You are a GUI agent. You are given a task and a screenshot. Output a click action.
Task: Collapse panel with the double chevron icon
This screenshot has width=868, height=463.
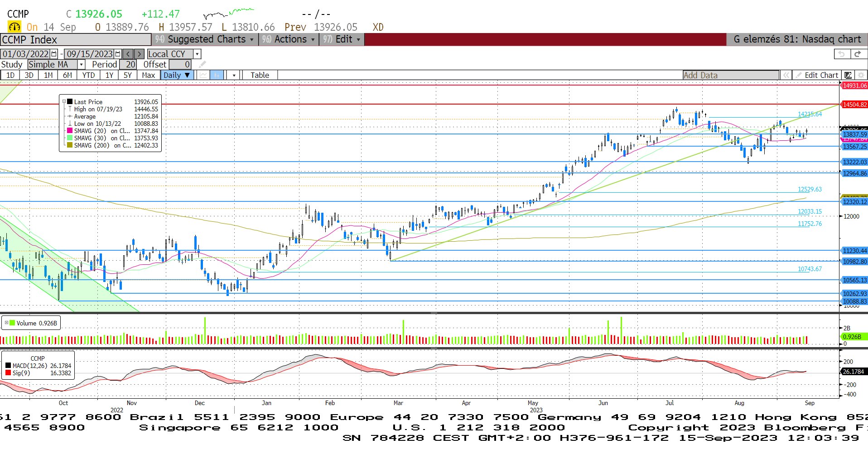tap(786, 75)
